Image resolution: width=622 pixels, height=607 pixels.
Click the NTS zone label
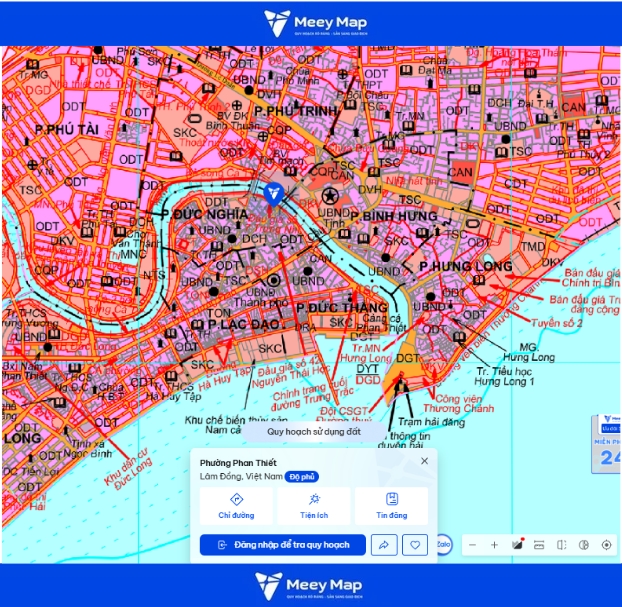pos(154,275)
